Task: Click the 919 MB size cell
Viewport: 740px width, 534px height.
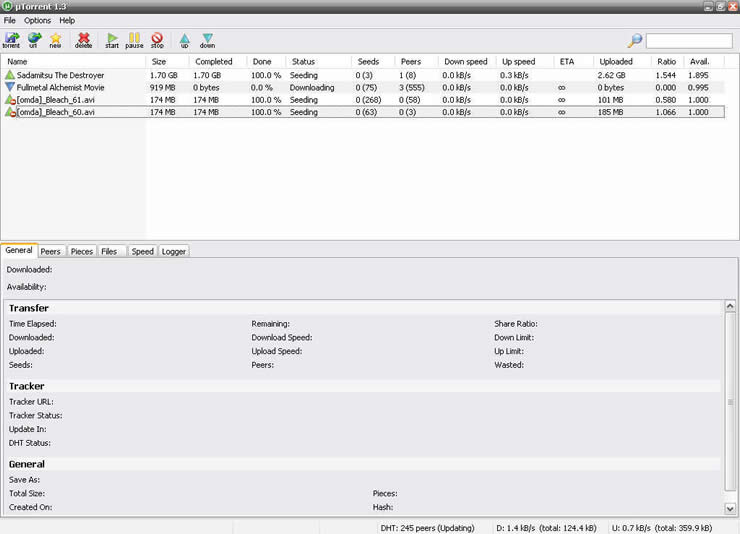Action: 163,87
